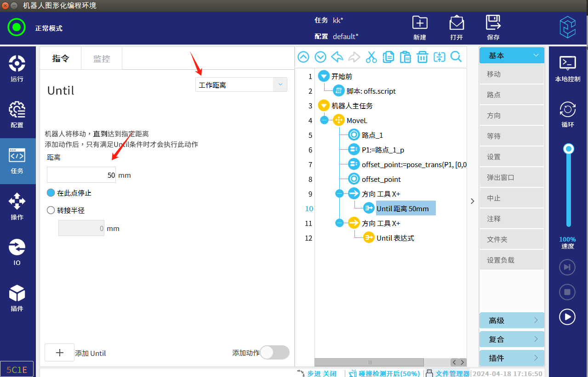Click the plus 添加 Until button
Screen dimensions: 588x377
[x=59, y=353]
